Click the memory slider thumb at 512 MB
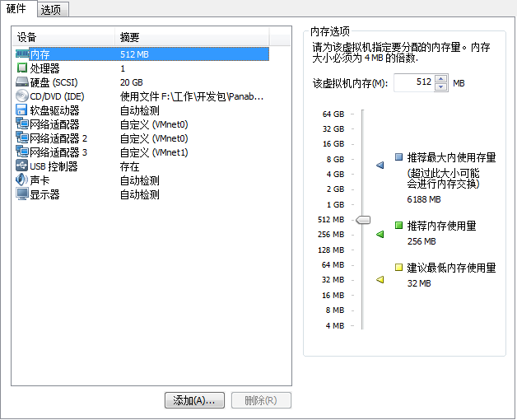Image resolution: width=517 pixels, height=420 pixels. click(363, 220)
